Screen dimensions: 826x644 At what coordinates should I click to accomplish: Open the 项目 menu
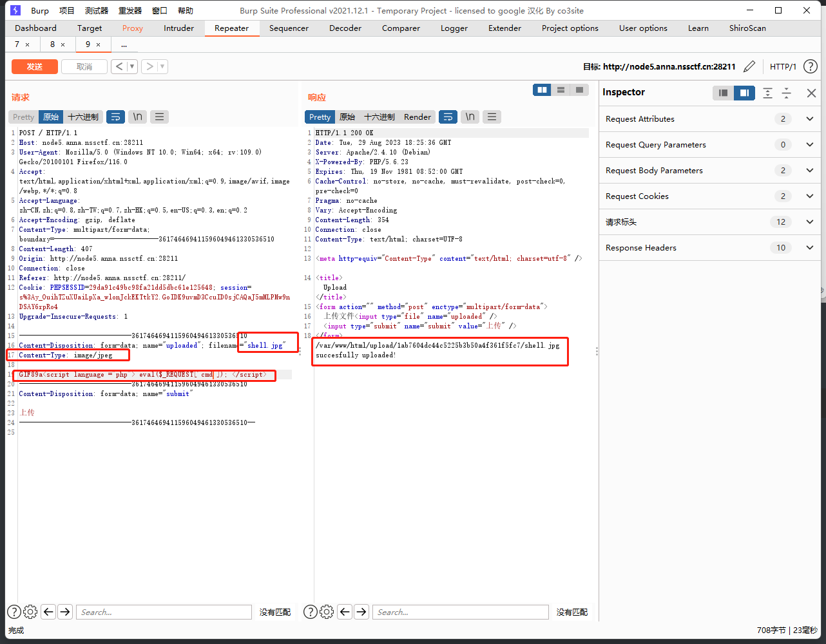click(x=66, y=10)
